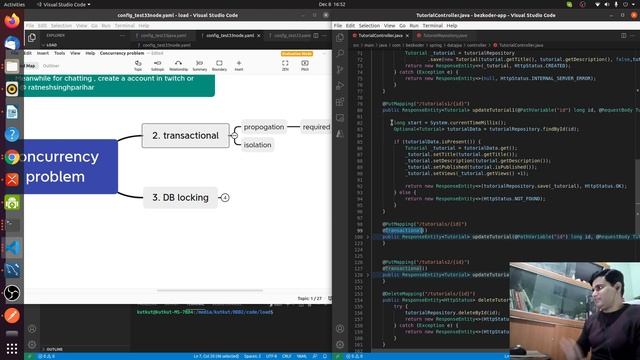Open the XMind Insert menu
Viewport: 640px width, 360px height.
[x=43, y=53]
